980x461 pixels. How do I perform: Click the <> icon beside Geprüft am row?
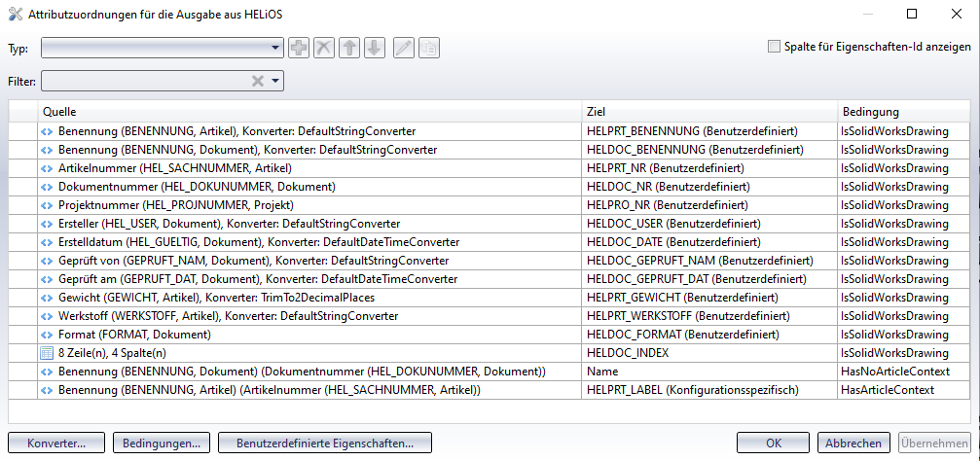coord(47,279)
